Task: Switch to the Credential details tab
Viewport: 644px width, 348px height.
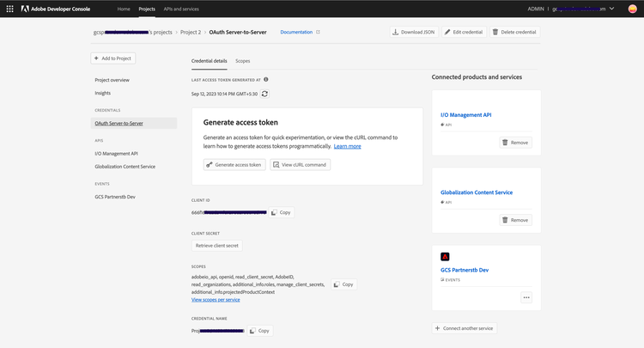Action: [209, 61]
